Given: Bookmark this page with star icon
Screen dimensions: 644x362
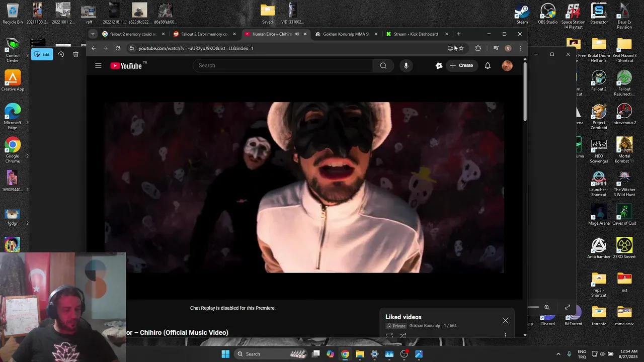Looking at the screenshot, I should [461, 48].
